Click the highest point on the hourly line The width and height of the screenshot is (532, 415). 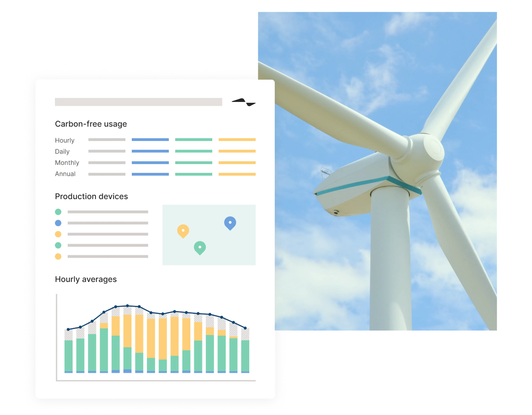pyautogui.click(x=127, y=306)
